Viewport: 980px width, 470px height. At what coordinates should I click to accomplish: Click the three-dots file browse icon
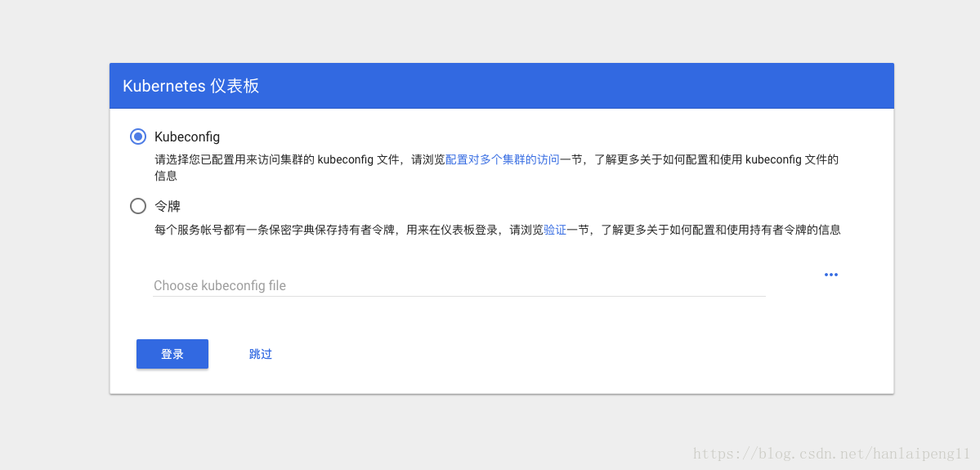pyautogui.click(x=830, y=275)
